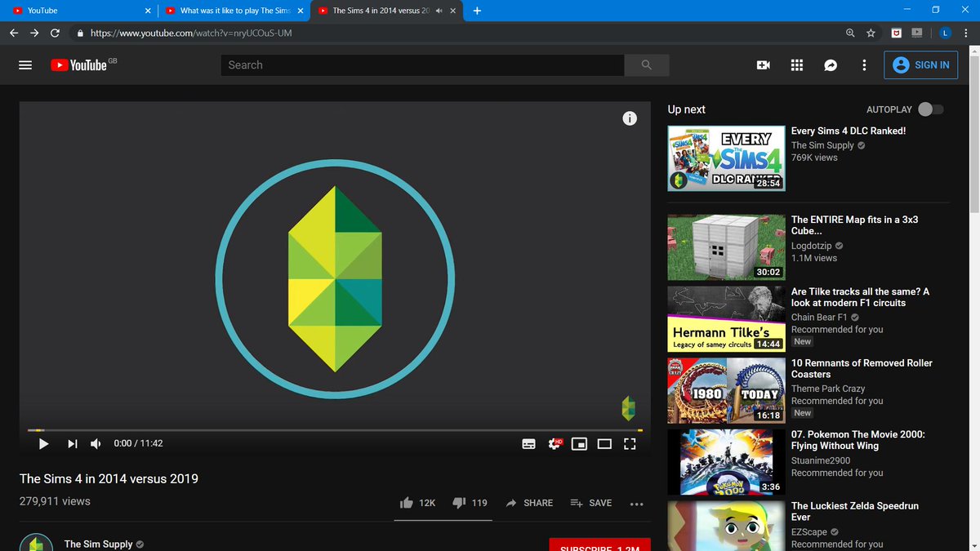View site security lock icon

[x=80, y=33]
